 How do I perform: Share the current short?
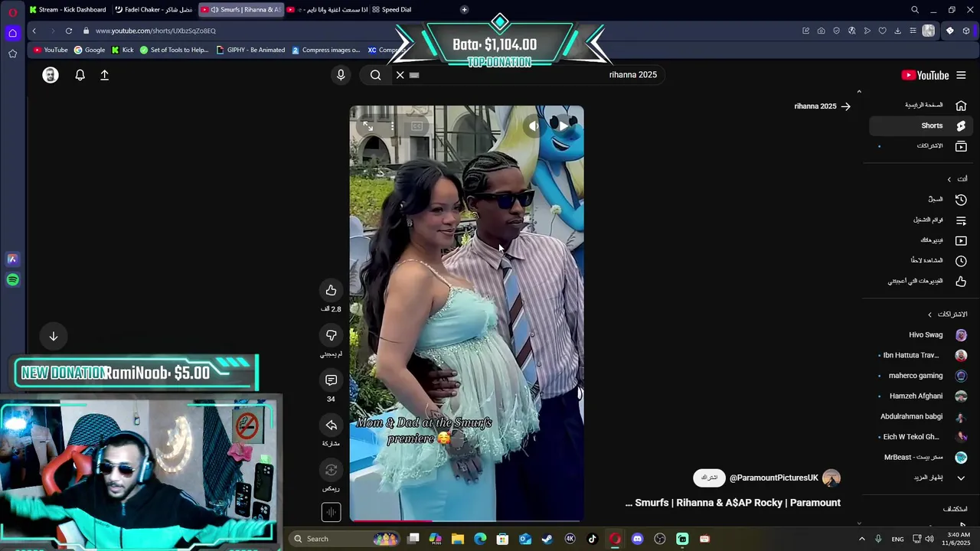click(331, 425)
